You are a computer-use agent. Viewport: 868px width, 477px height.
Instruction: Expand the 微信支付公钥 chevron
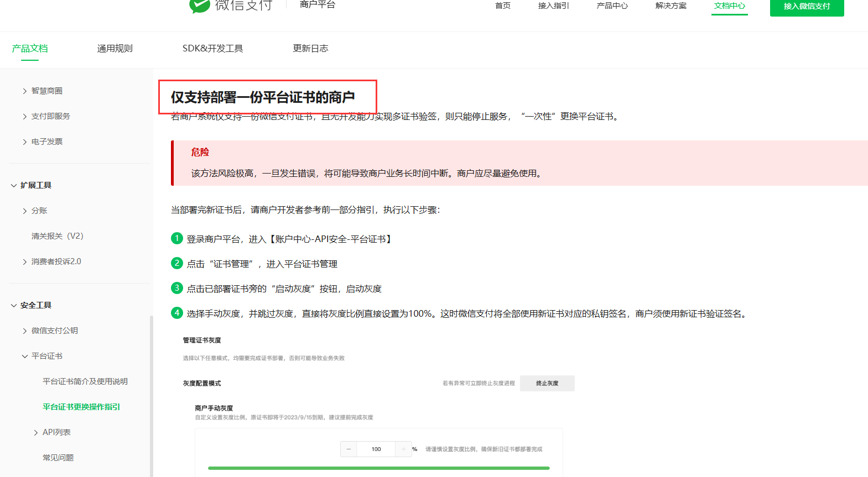click(x=25, y=331)
